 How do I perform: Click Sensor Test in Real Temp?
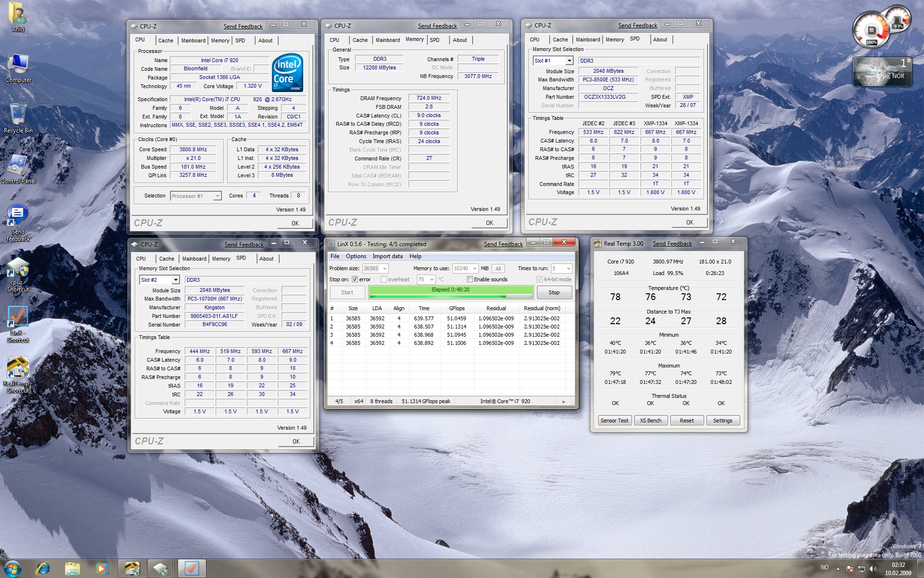point(614,420)
